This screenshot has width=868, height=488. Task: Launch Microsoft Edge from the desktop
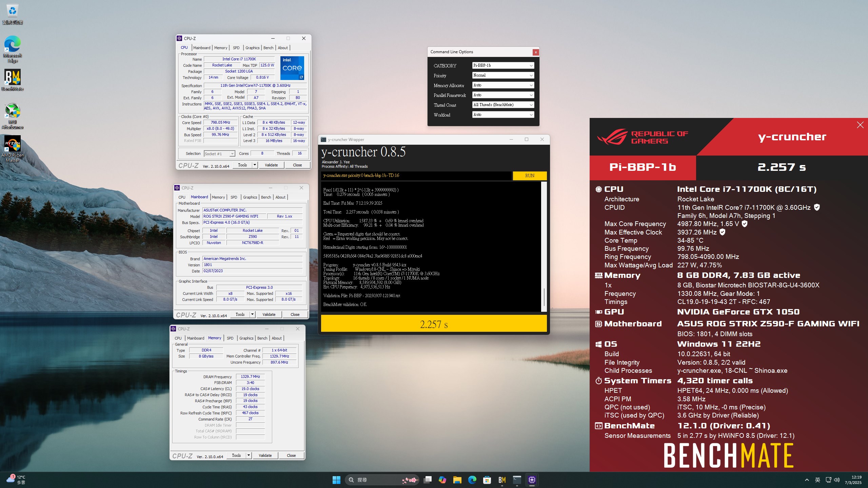(x=13, y=49)
